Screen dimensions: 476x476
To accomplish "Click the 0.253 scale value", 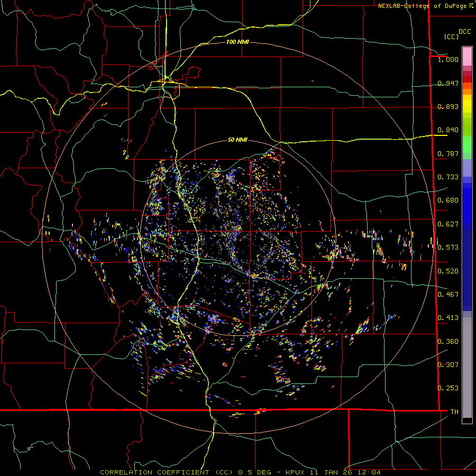I will pos(448,388).
